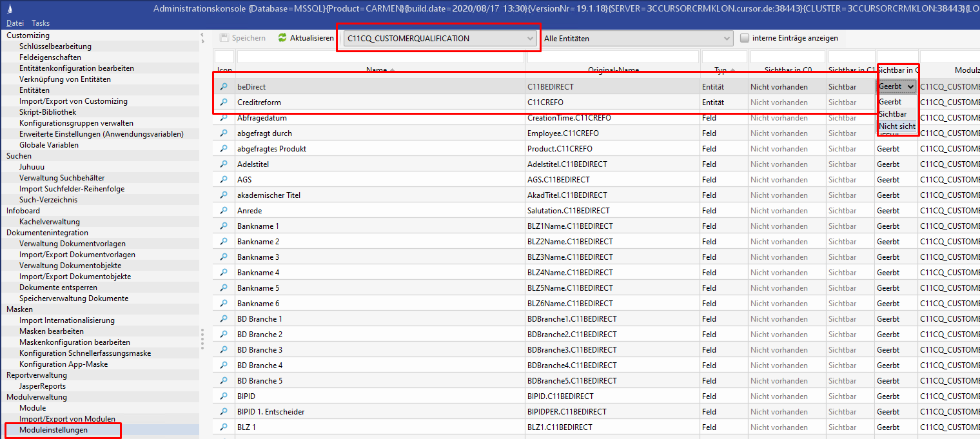This screenshot has height=439, width=980.
Task: Click the magnifier icon in the BIPID row
Action: [224, 396]
